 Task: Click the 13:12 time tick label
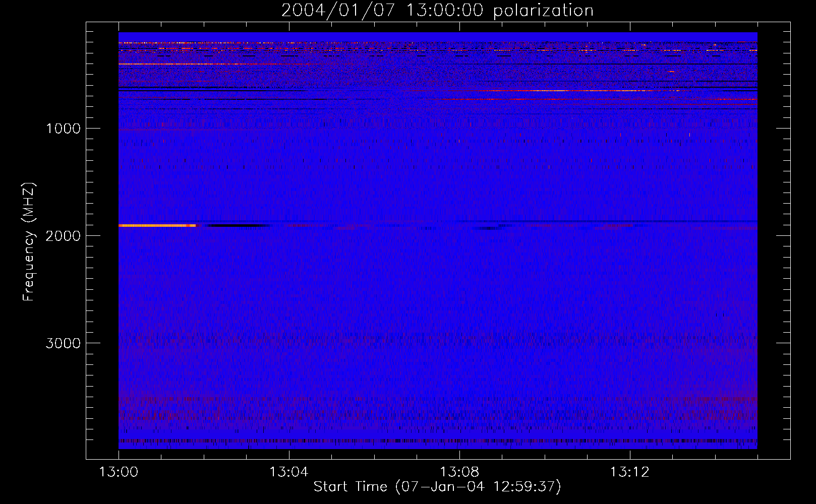(629, 472)
